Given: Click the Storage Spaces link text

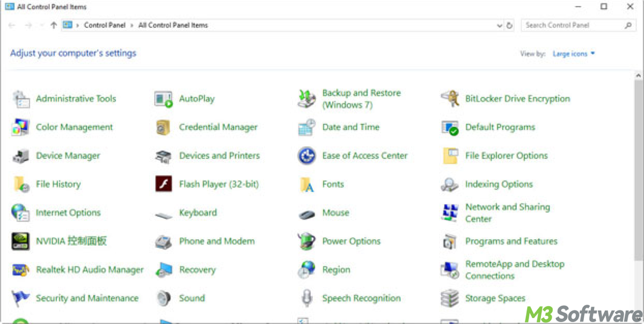Looking at the screenshot, I should click(x=495, y=298).
